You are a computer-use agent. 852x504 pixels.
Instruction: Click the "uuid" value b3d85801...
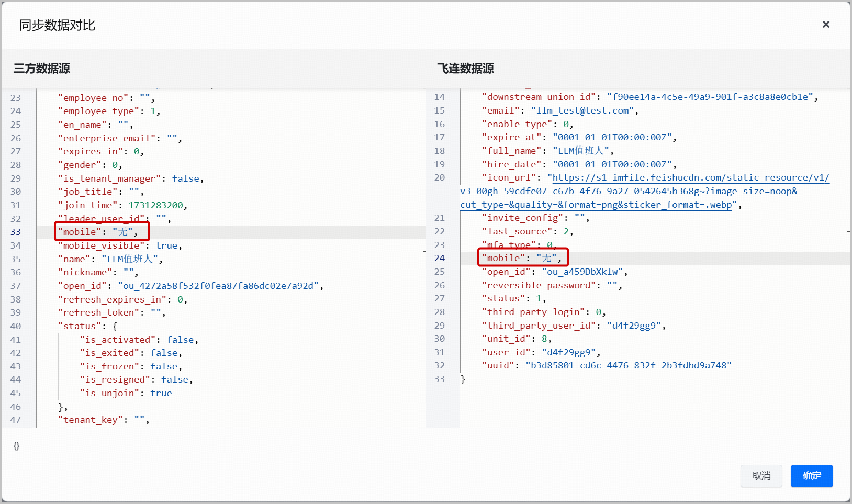click(628, 365)
